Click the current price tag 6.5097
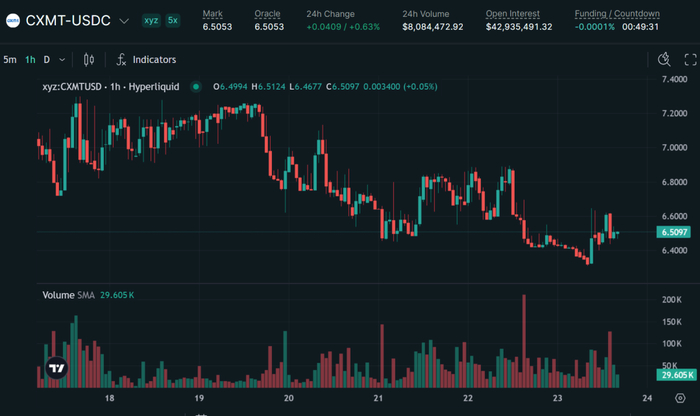The width and height of the screenshot is (700, 416). pyautogui.click(x=674, y=232)
